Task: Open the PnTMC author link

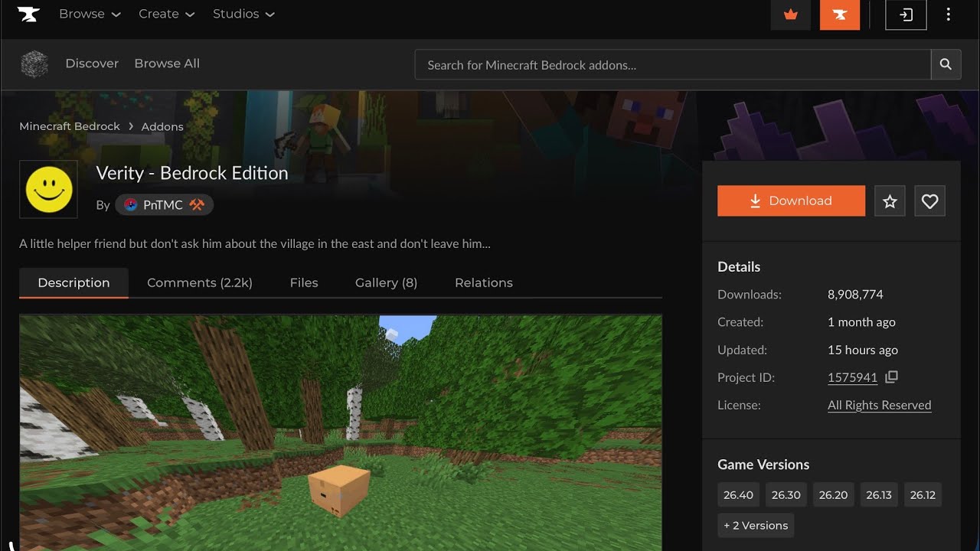Action: [163, 205]
